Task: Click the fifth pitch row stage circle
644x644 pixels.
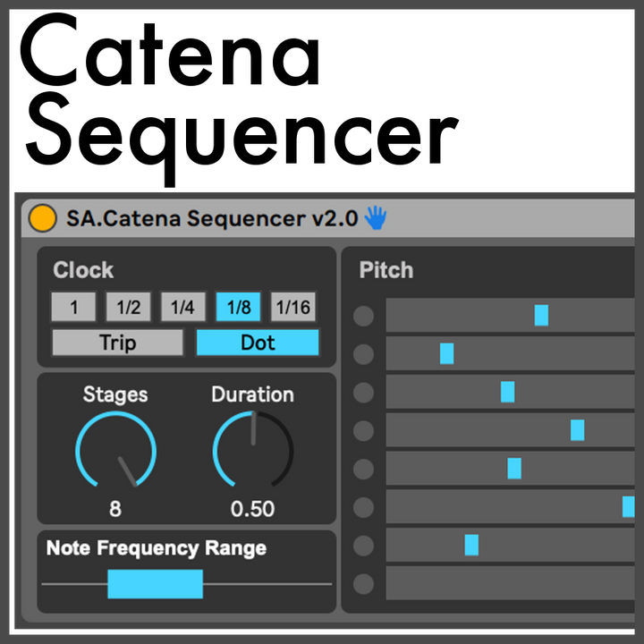Action: pyautogui.click(x=363, y=470)
